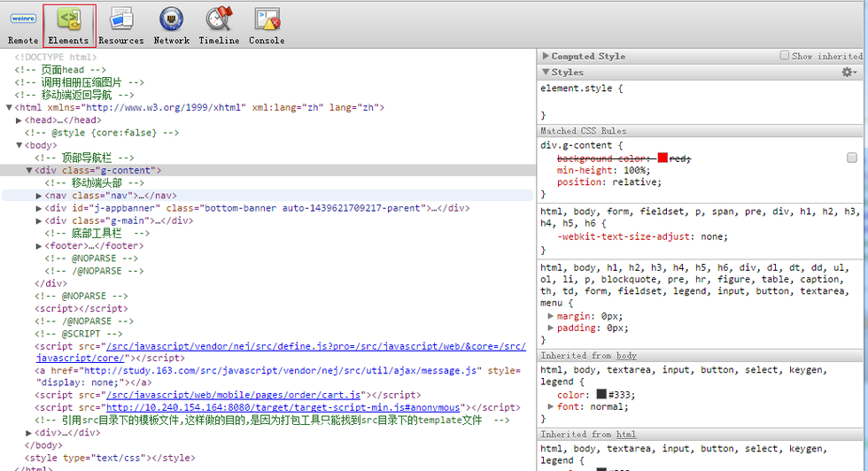
Task: Enable the background-color property checkbox
Action: pyautogui.click(x=852, y=158)
